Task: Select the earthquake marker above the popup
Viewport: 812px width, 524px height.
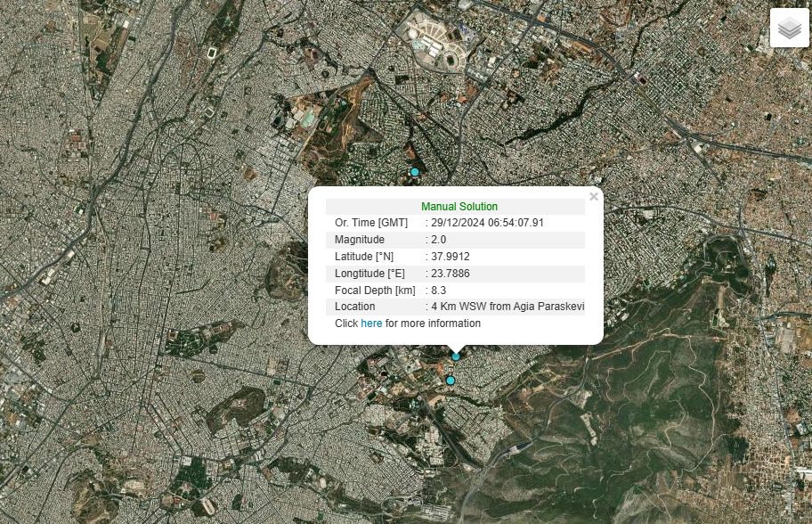Action: click(x=414, y=172)
